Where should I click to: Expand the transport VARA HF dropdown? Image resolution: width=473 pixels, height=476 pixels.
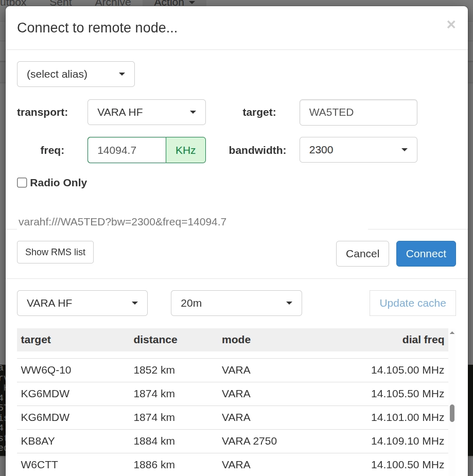(x=146, y=112)
